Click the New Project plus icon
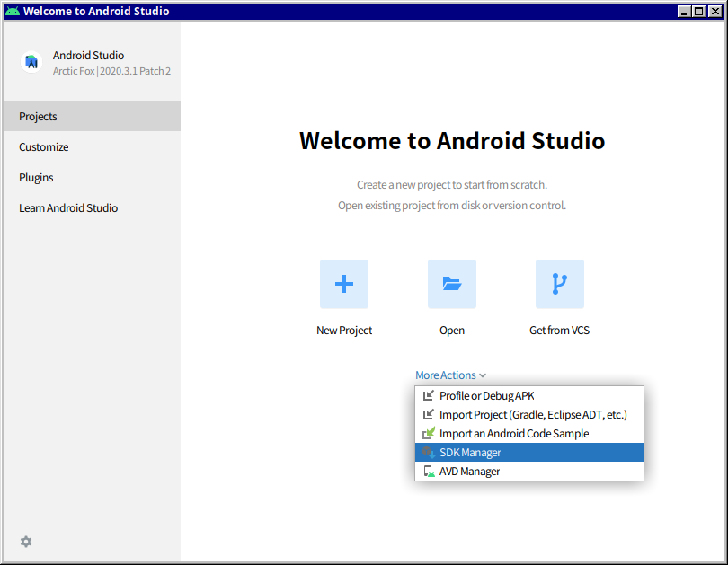This screenshot has height=565, width=728. (x=344, y=284)
